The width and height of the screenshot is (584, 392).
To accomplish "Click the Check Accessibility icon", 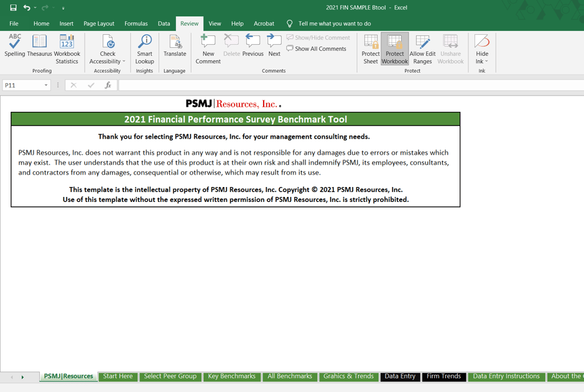I will [108, 42].
